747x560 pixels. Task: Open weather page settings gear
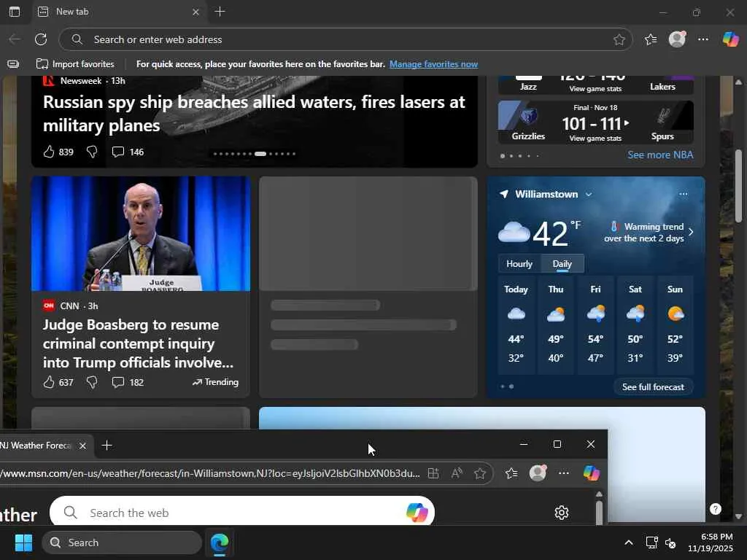pyautogui.click(x=562, y=513)
